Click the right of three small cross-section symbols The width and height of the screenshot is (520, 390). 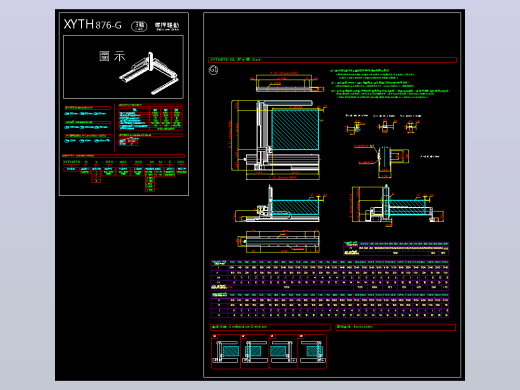click(x=411, y=126)
